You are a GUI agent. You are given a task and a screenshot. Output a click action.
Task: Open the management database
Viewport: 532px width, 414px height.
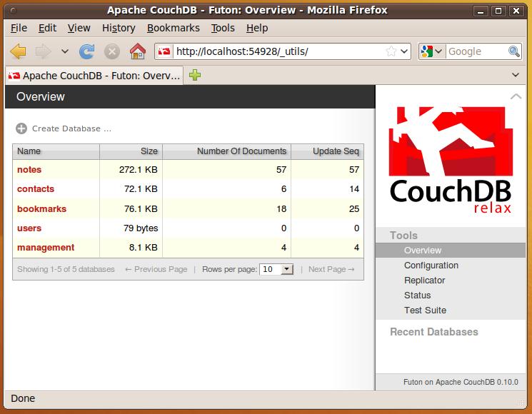[x=46, y=248]
